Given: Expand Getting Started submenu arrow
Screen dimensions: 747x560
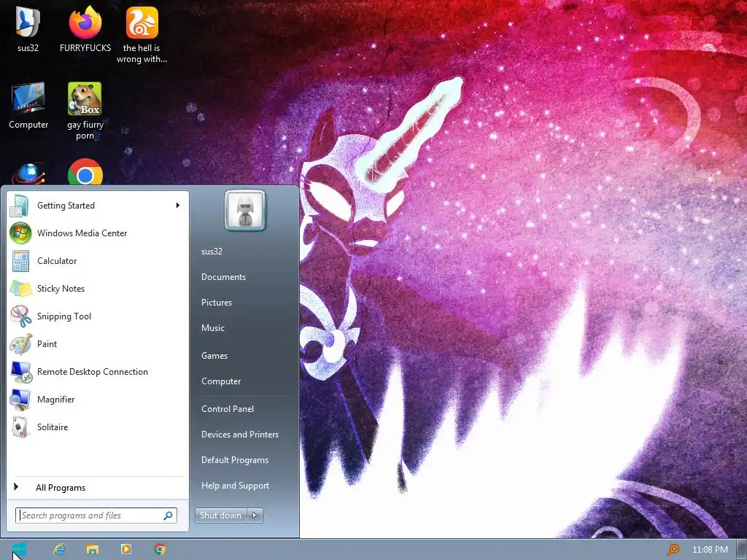Looking at the screenshot, I should coord(178,205).
